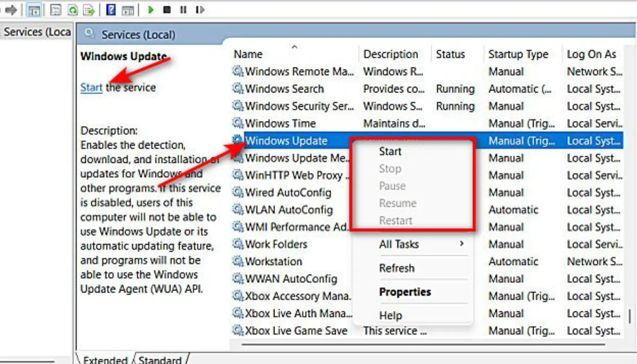Screen dimensions: 637x364
Task: Click the gear icon of WWAN AutoConfig
Action: [238, 278]
